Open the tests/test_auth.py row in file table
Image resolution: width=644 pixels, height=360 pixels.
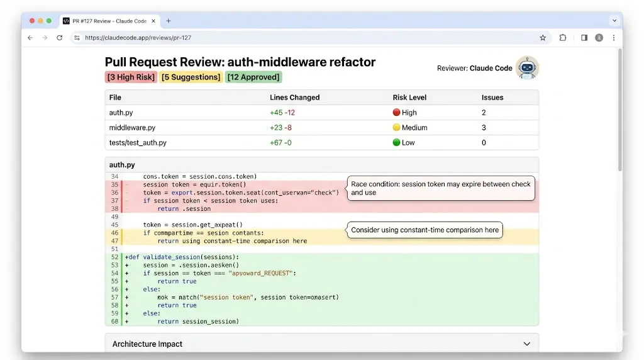(x=321, y=143)
